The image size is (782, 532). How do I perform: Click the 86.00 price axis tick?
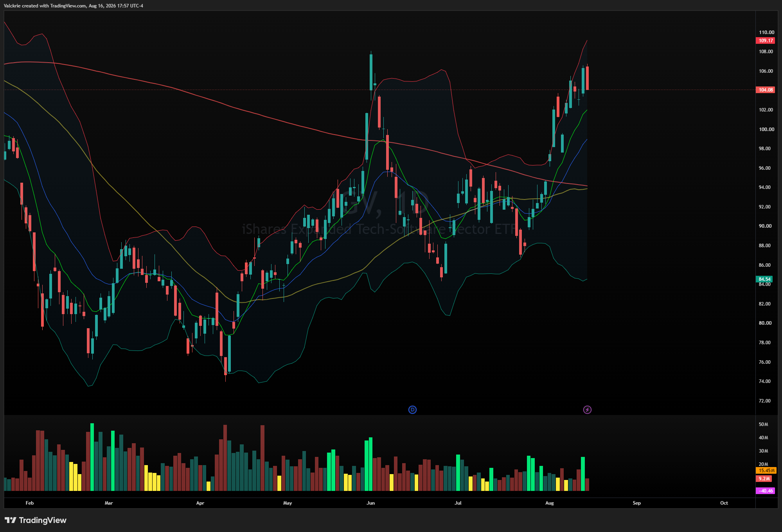(x=765, y=265)
